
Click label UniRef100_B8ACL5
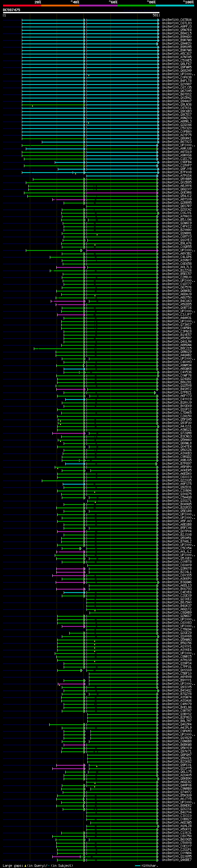[x=176, y=33]
